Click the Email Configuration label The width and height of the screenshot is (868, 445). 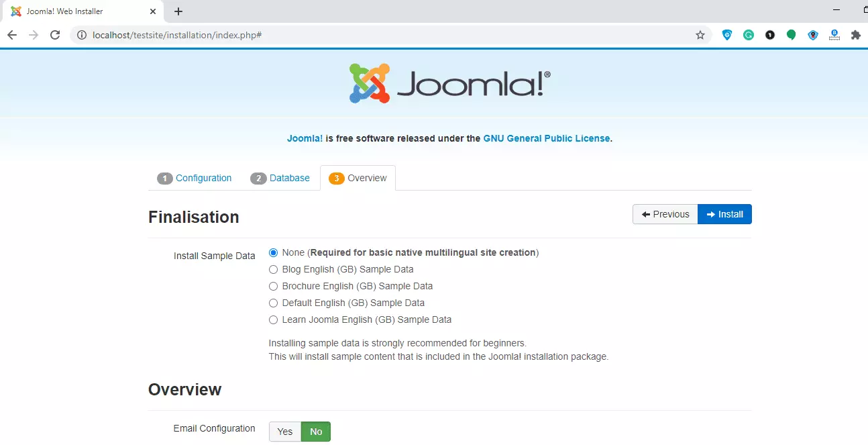[215, 428]
